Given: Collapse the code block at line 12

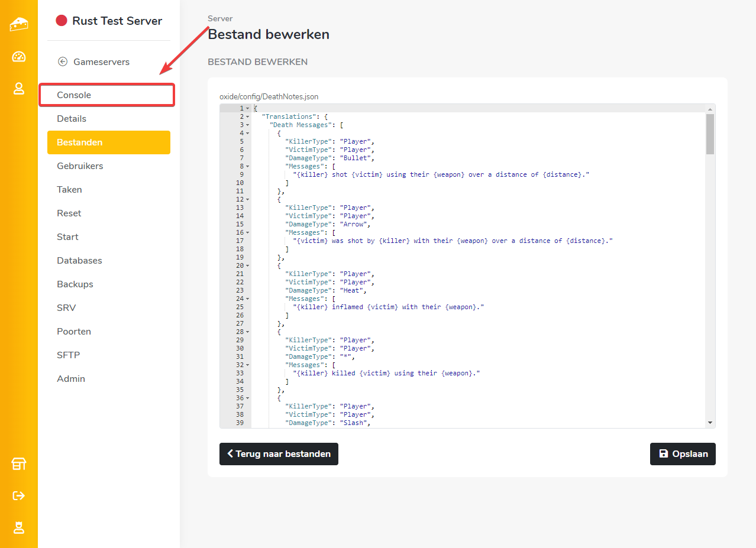Looking at the screenshot, I should [x=247, y=200].
